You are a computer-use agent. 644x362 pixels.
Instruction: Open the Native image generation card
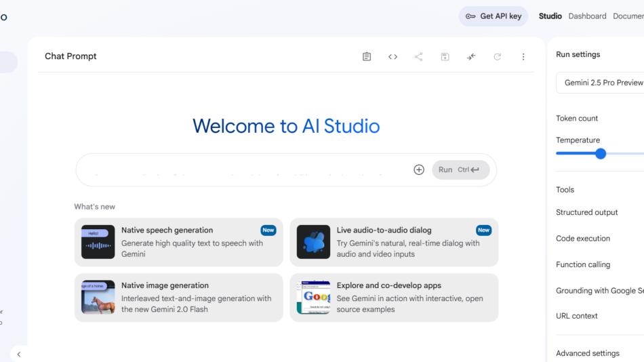tap(179, 298)
